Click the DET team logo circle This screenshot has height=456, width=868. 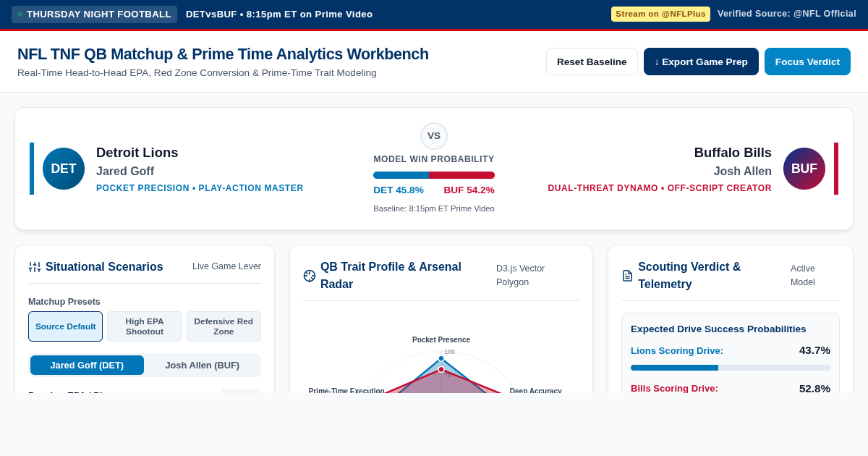(x=64, y=169)
